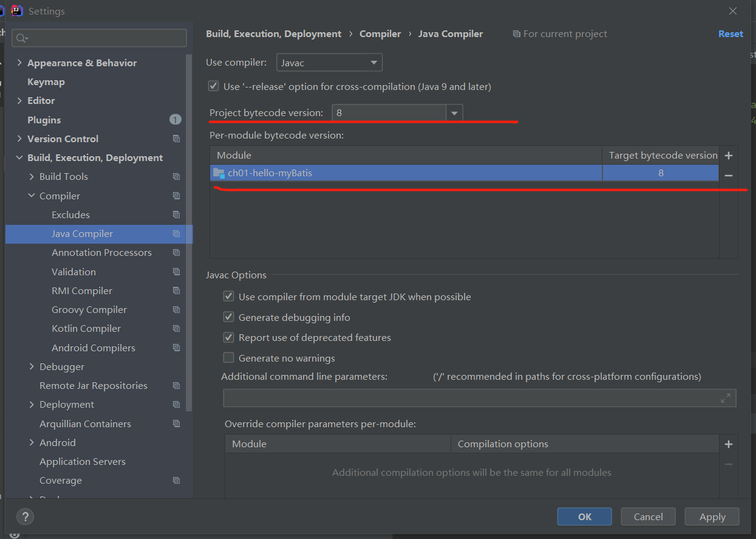
Task: Click the Apply button
Action: 712,517
